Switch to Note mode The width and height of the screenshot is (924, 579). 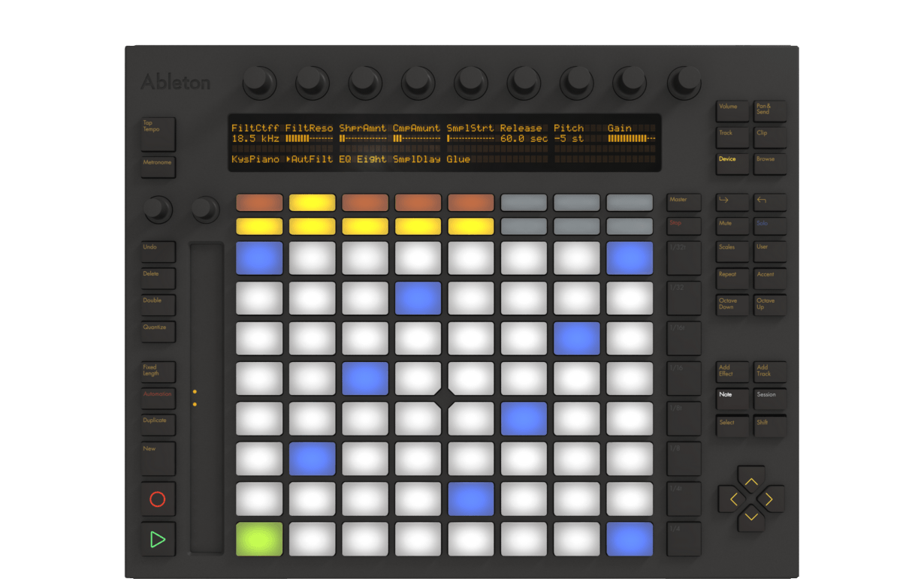(732, 398)
